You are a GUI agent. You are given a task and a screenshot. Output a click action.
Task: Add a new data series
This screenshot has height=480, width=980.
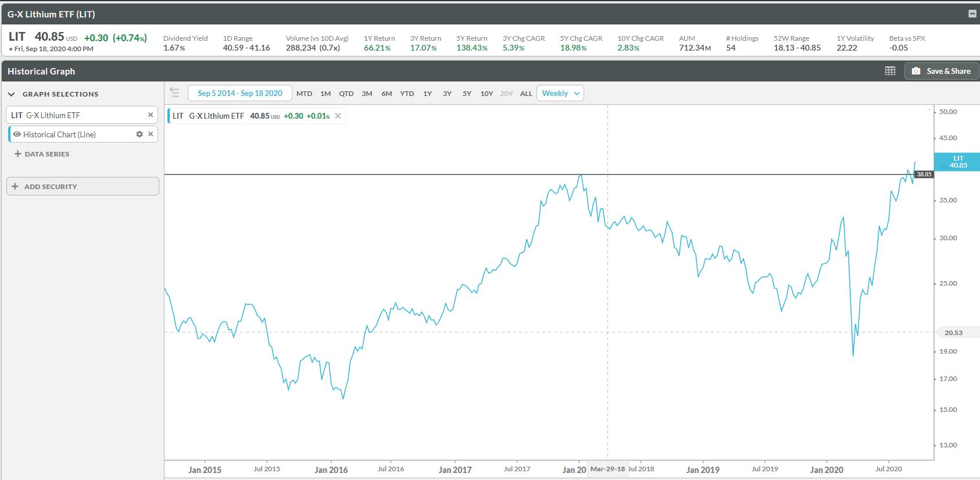point(42,154)
